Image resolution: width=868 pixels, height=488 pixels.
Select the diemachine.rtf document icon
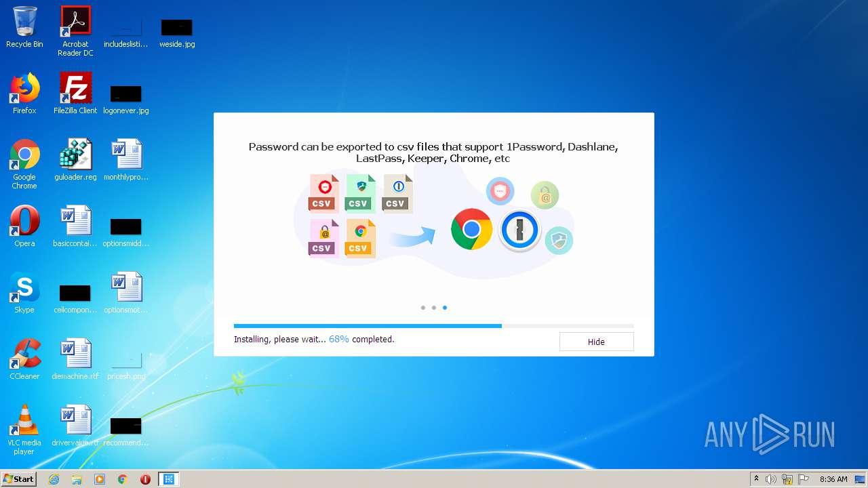click(75, 359)
